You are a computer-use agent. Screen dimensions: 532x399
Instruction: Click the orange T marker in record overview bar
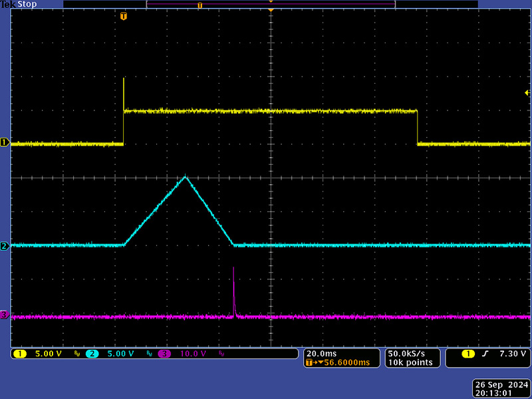point(199,5)
